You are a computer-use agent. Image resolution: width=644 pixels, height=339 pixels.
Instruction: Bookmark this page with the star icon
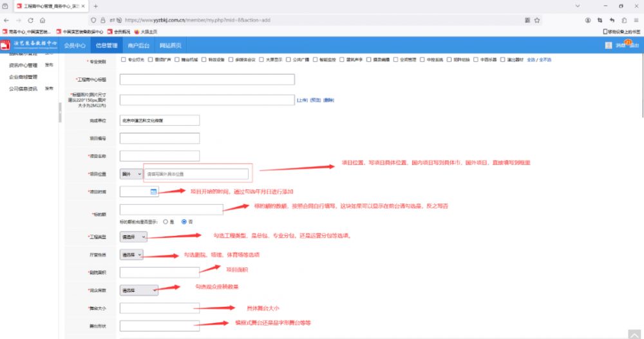(x=538, y=20)
